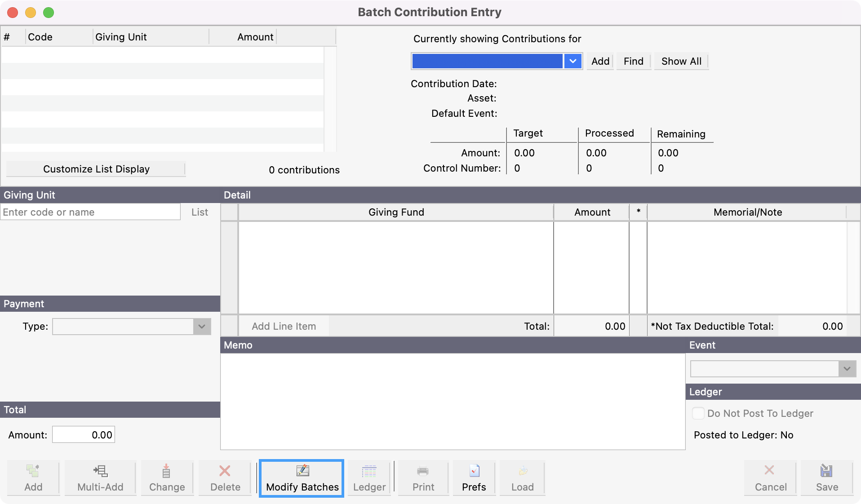
Task: Select the Add contribution icon
Action: coord(33,477)
